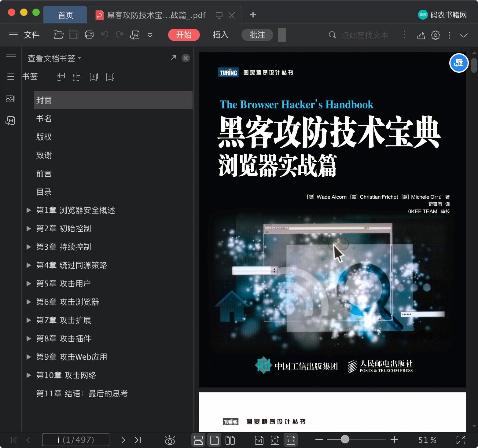Expand 第4章 绕过同源策略 bookmark
478x448 pixels.
[29, 265]
